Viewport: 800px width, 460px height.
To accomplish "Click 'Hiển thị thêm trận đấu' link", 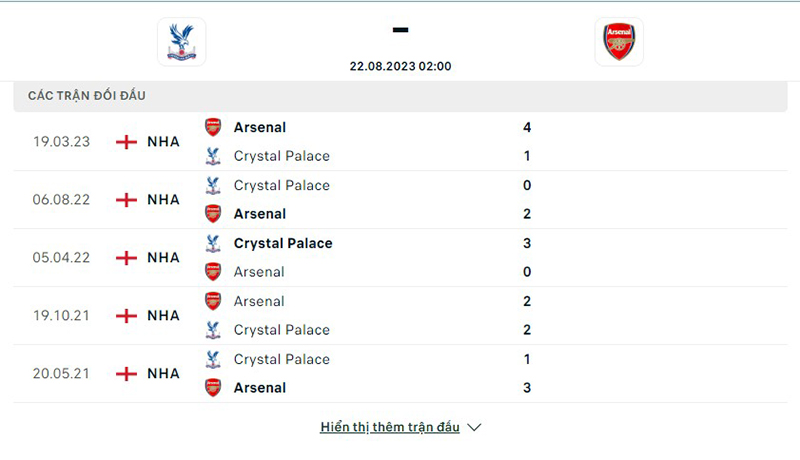I will click(390, 427).
